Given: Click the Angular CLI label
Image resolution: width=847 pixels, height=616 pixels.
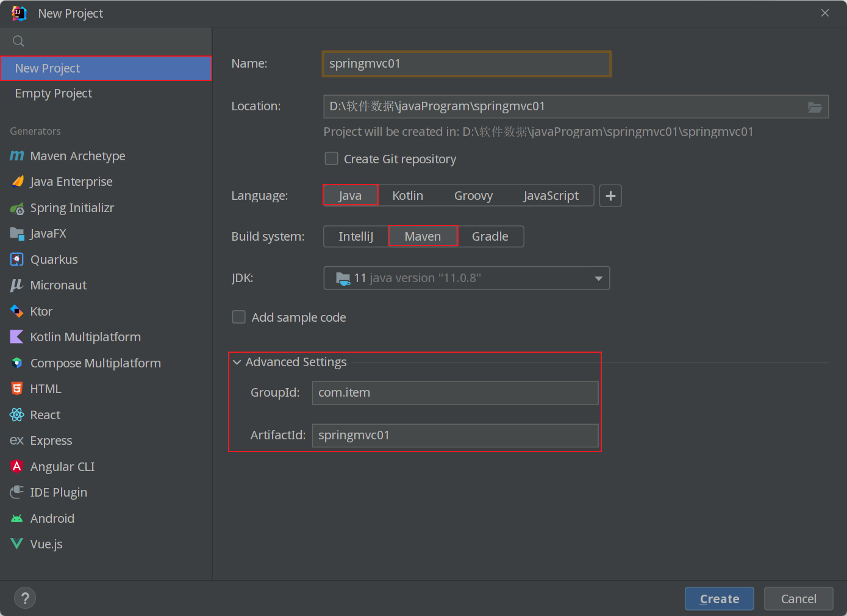Looking at the screenshot, I should click(x=62, y=467).
